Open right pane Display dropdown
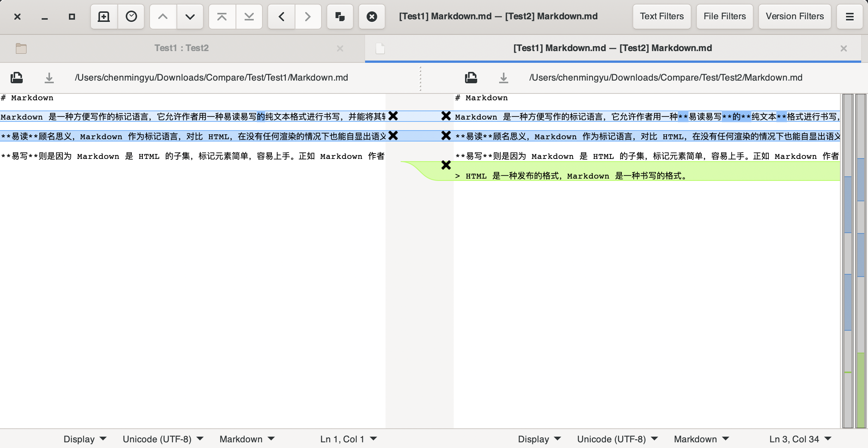The height and width of the screenshot is (448, 868). (x=539, y=439)
